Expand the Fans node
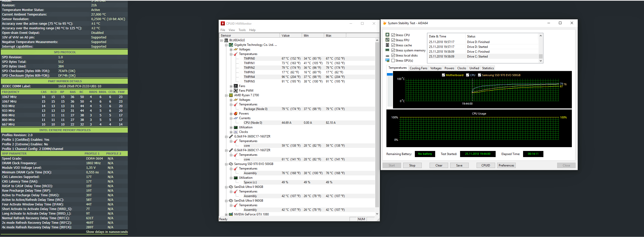 (x=231, y=86)
